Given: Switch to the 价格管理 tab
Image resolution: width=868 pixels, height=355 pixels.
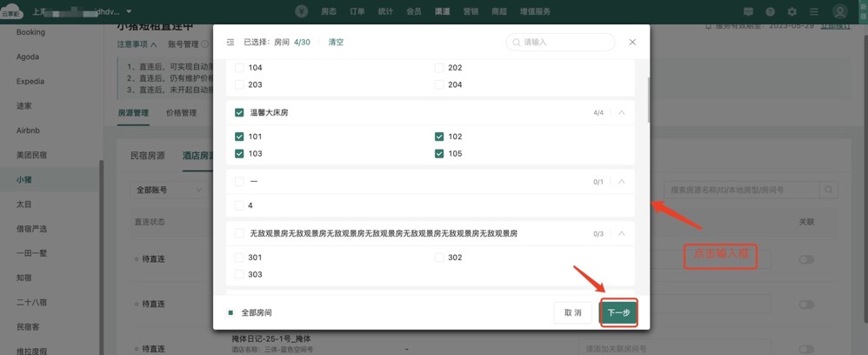Looking at the screenshot, I should click(x=181, y=113).
